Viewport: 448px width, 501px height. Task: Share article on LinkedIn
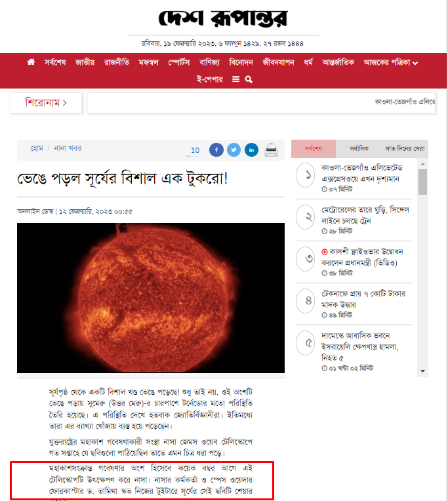point(251,150)
